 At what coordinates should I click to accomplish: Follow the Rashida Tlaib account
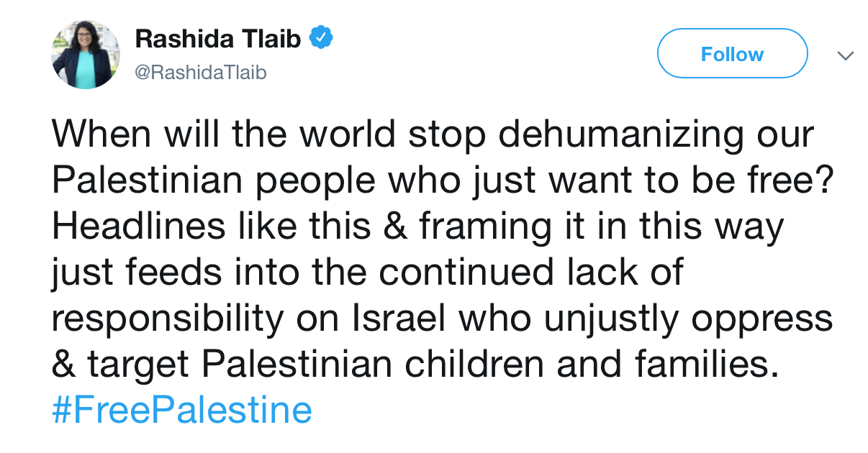pyautogui.click(x=733, y=54)
